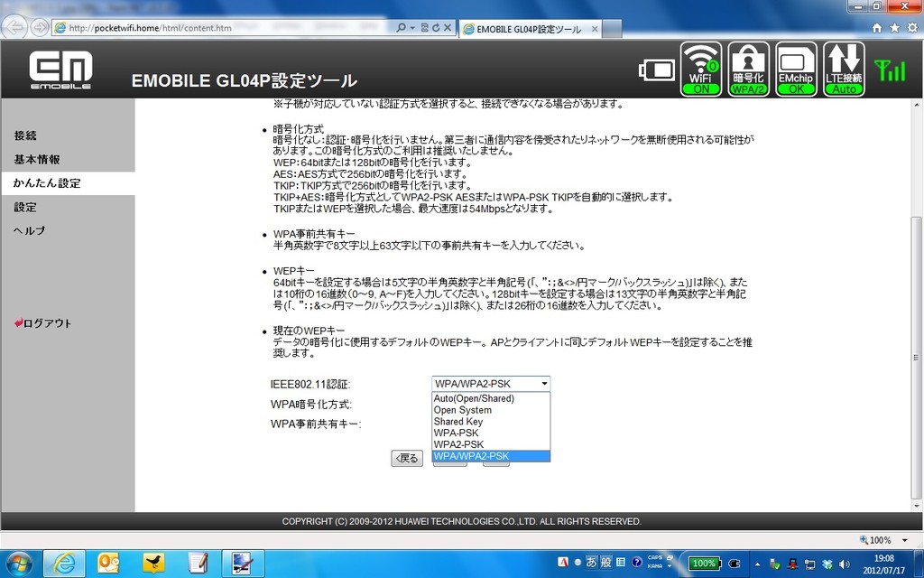This screenshot has height=578, width=924.
Task: Open 接続 in the sidebar
Action: (x=25, y=135)
